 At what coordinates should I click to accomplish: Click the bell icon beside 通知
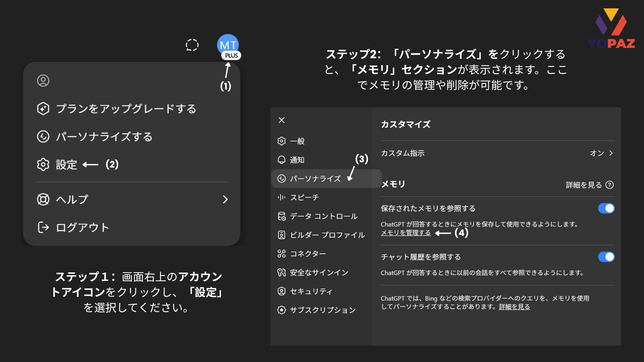point(281,160)
